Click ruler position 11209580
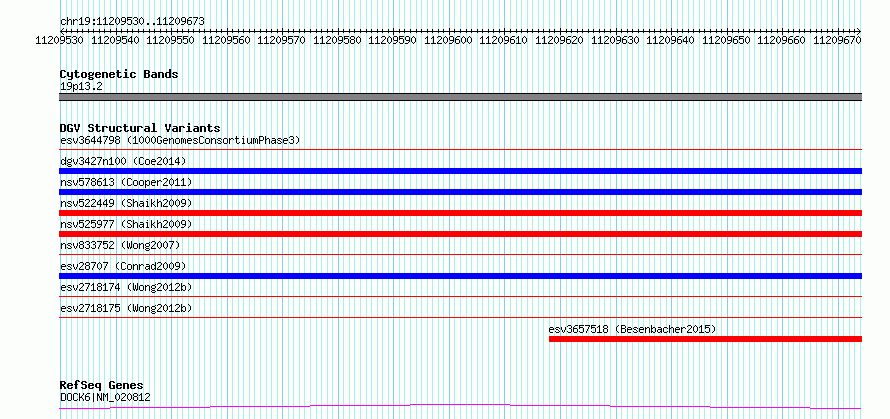 338,40
